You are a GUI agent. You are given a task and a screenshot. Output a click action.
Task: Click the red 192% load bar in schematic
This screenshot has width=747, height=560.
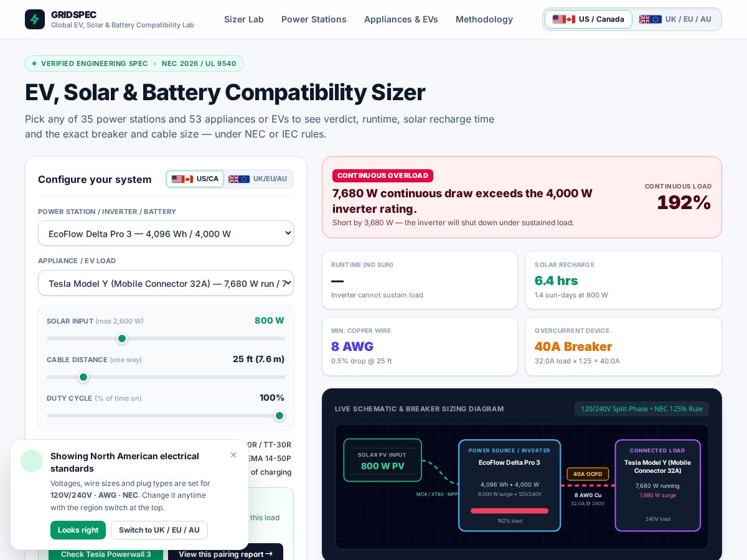click(x=509, y=511)
